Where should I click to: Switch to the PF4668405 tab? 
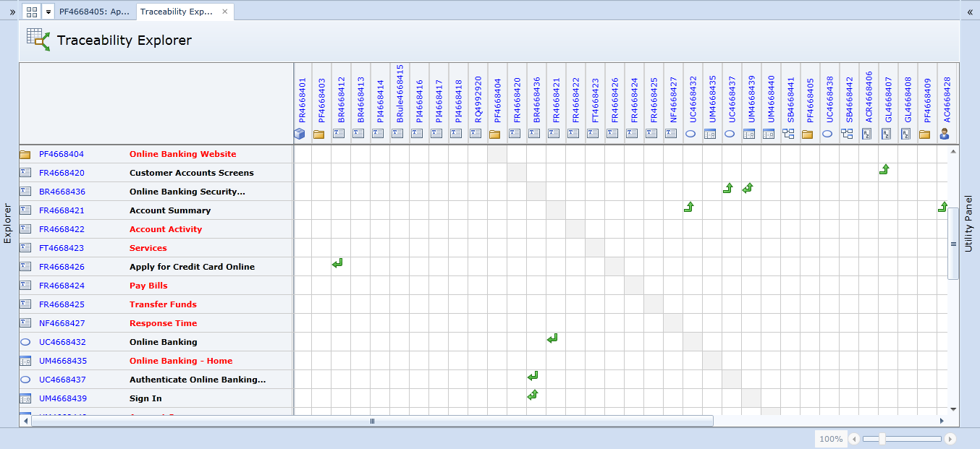pyautogui.click(x=94, y=12)
